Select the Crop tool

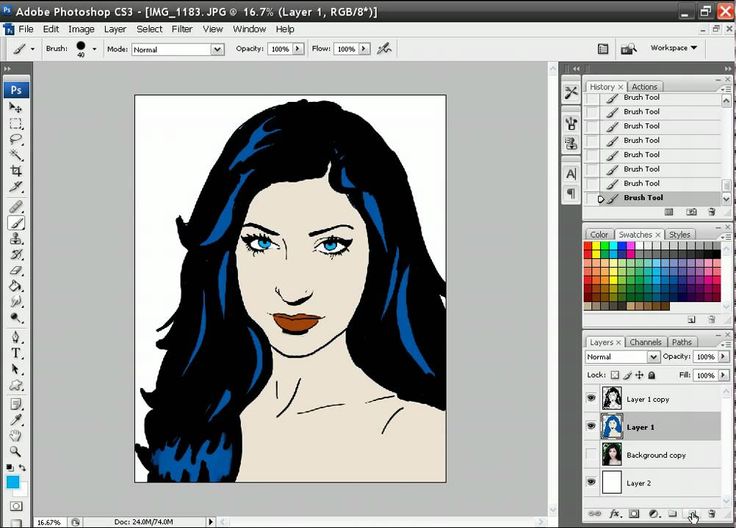[x=15, y=171]
